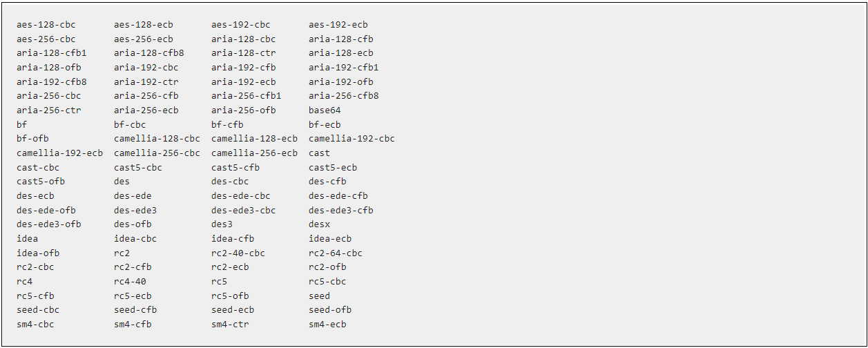Select the rc2-40-cbc entry
The width and height of the screenshot is (868, 348).
238,253
